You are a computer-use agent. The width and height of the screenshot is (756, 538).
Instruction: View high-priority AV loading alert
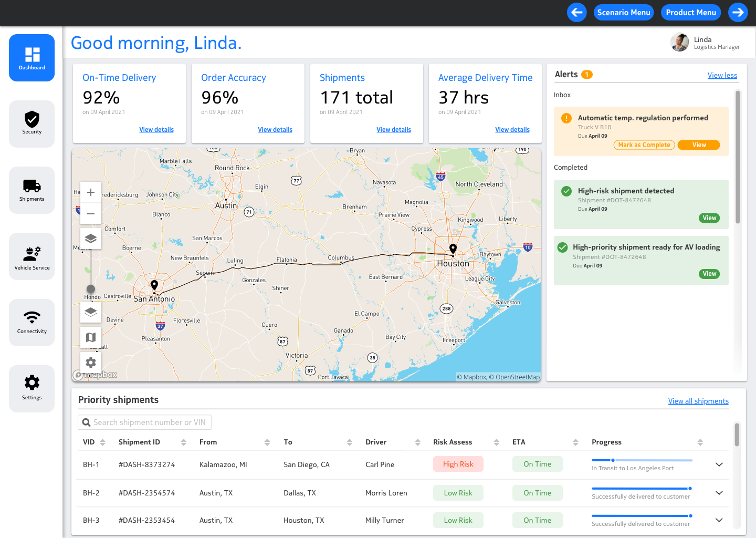(x=709, y=274)
